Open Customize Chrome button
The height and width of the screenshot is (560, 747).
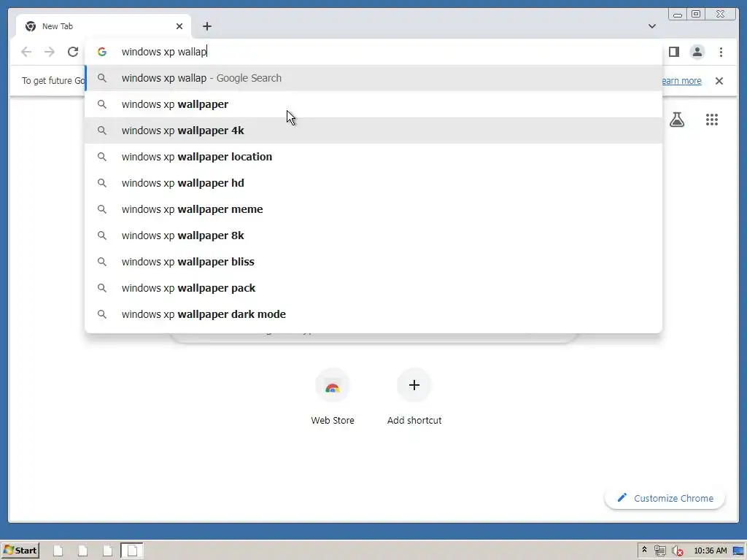click(x=665, y=498)
